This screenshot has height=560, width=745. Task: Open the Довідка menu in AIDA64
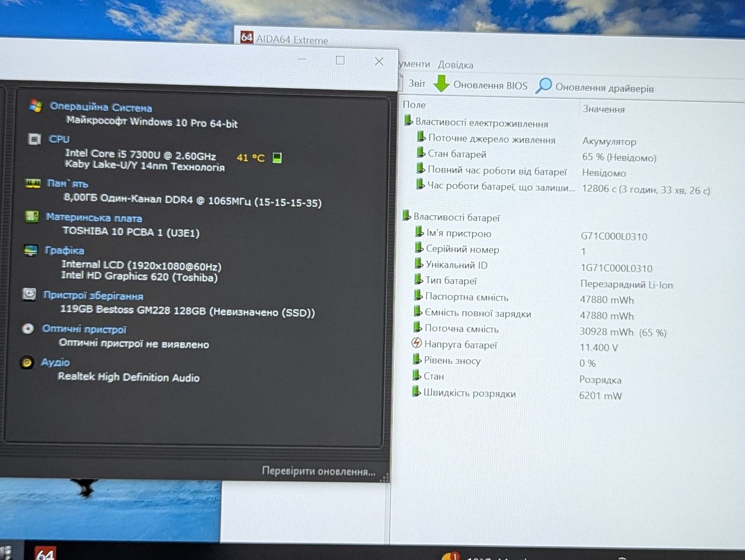[456, 65]
